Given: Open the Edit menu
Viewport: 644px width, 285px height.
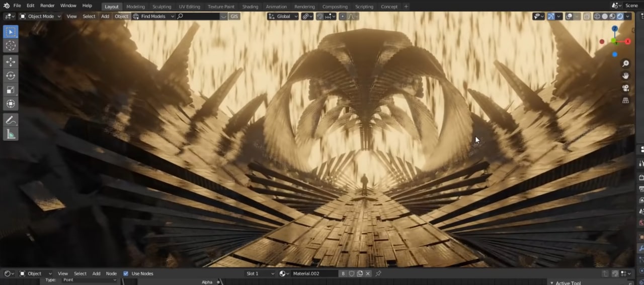Looking at the screenshot, I should [31, 6].
